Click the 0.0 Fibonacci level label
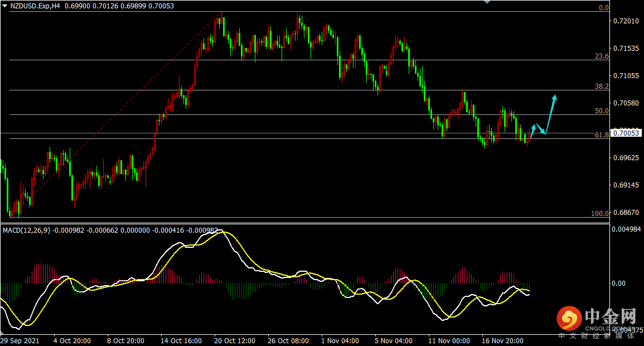 point(603,8)
